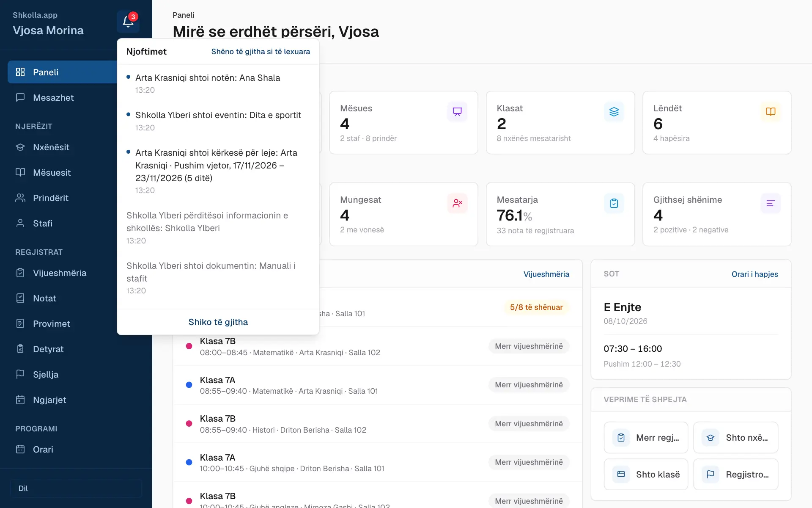
Task: Click the Klasat card layers icon
Action: [x=614, y=112]
